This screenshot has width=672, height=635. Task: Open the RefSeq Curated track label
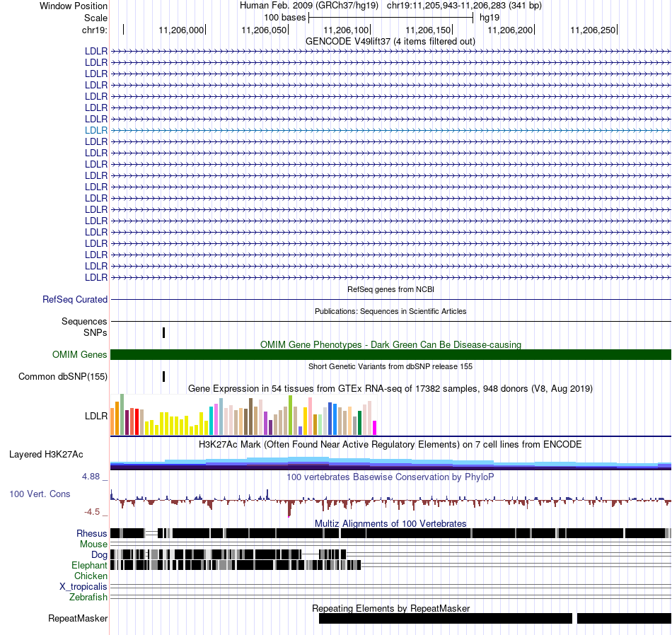75,300
